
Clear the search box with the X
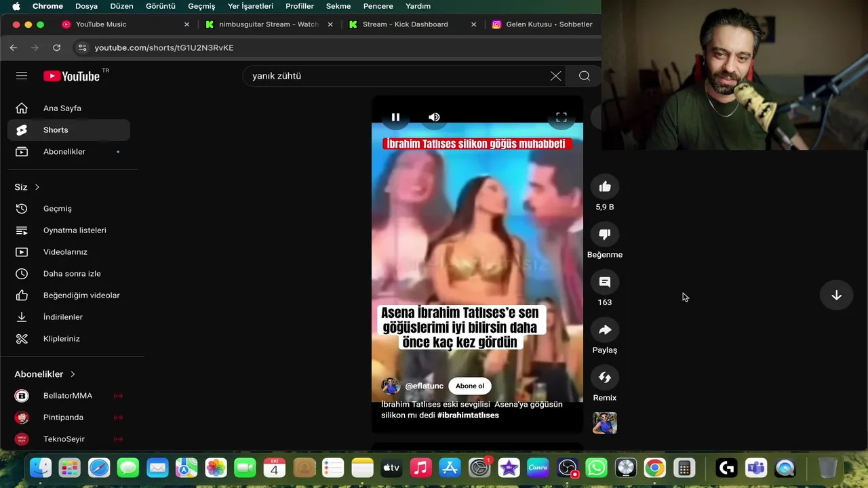pos(555,76)
